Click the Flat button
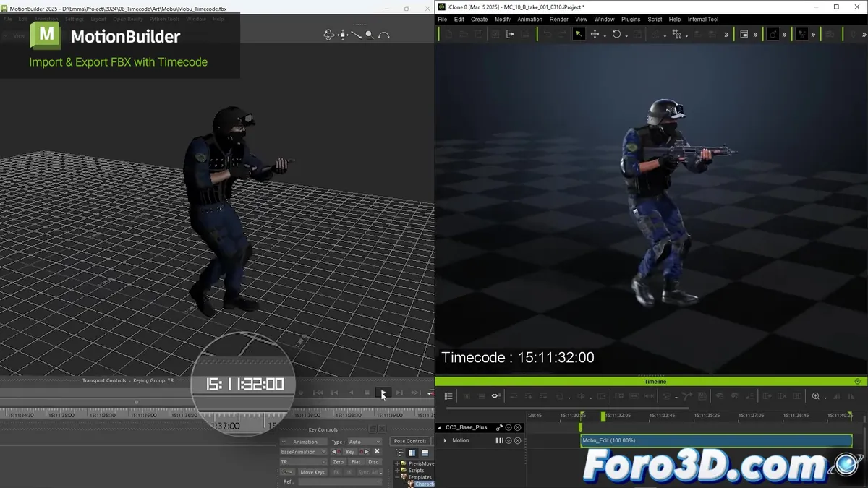 (356, 462)
